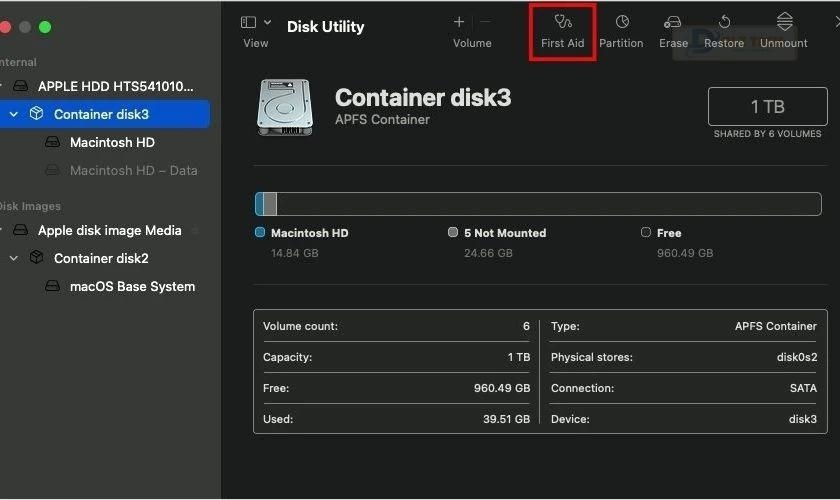Viewport: 840px width, 500px height.
Task: Open the View dropdown chevron
Action: point(268,22)
